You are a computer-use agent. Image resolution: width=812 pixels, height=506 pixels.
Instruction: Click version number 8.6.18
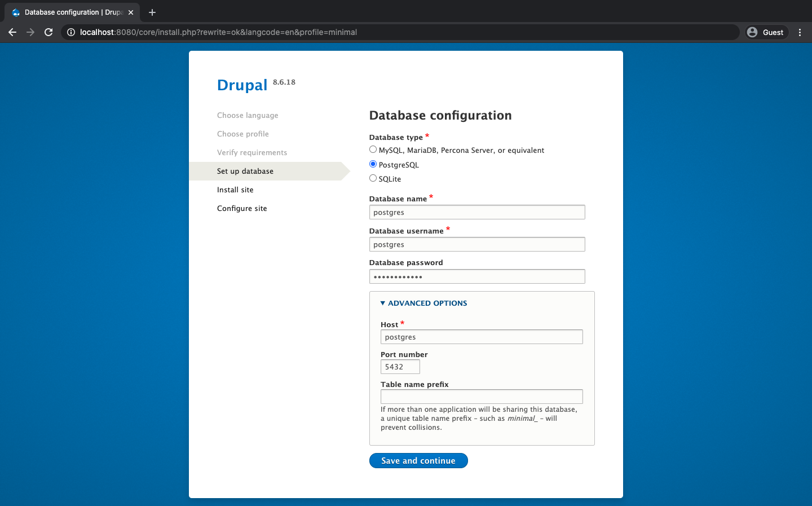pos(284,82)
